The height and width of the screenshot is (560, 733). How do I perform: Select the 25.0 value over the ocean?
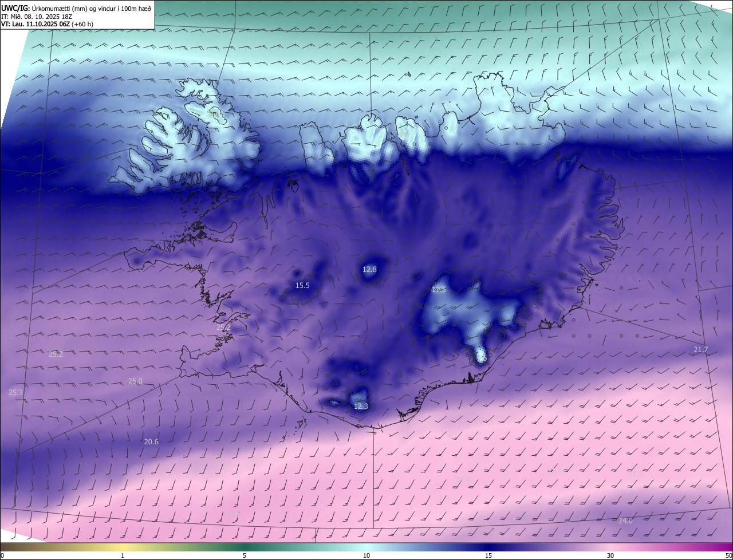135,381
